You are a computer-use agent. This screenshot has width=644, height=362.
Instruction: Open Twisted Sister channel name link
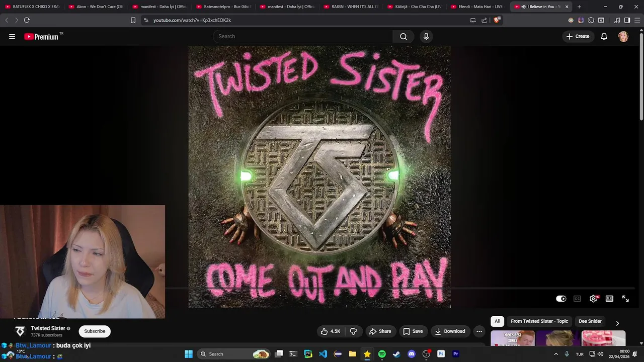(48, 328)
